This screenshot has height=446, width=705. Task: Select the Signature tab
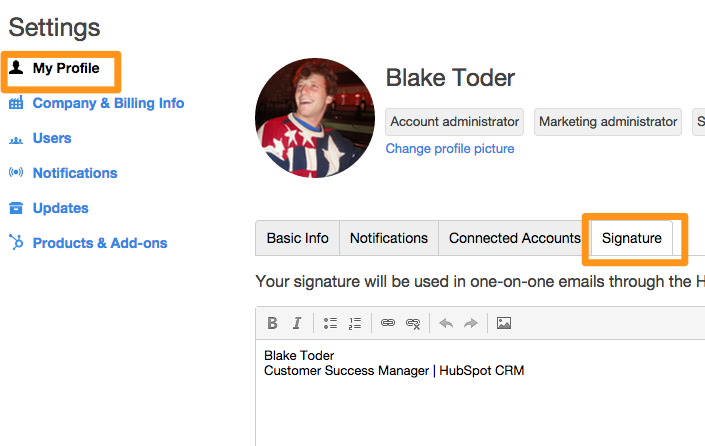coord(631,238)
